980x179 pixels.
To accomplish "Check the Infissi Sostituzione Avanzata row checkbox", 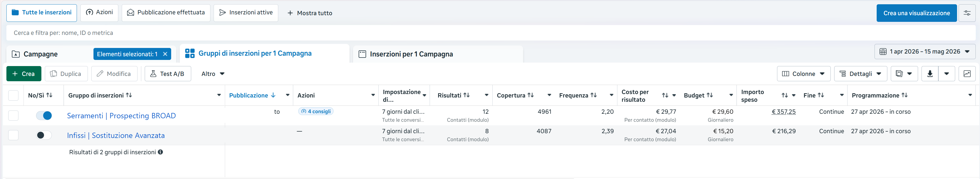I will click(13, 135).
